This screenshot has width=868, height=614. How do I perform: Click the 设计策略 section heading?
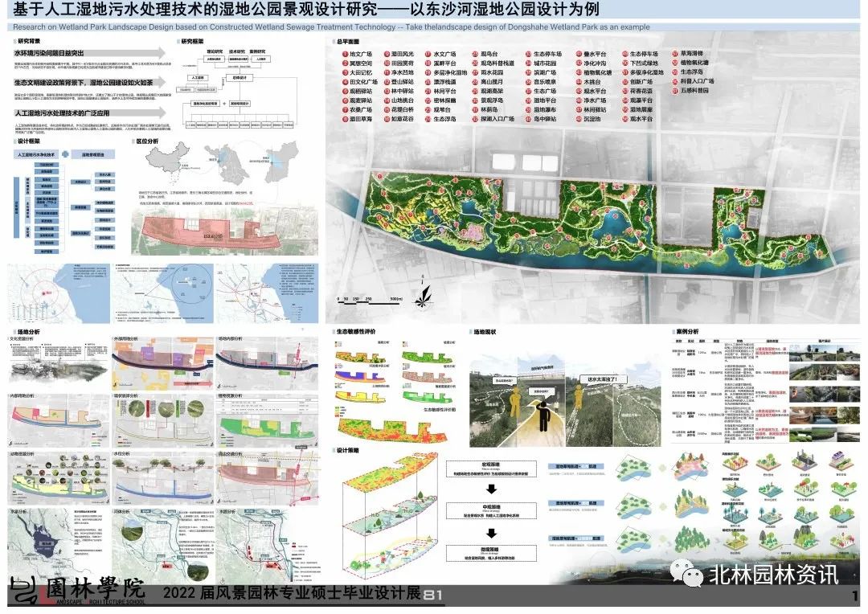348,450
